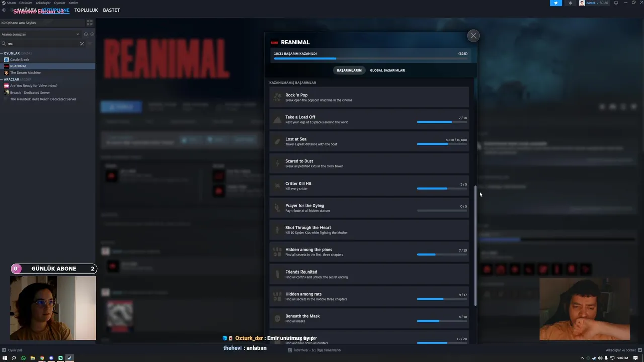644x362 pixels.
Task: Select the 'Friends Reunited' achievement title
Action: pyautogui.click(x=301, y=272)
